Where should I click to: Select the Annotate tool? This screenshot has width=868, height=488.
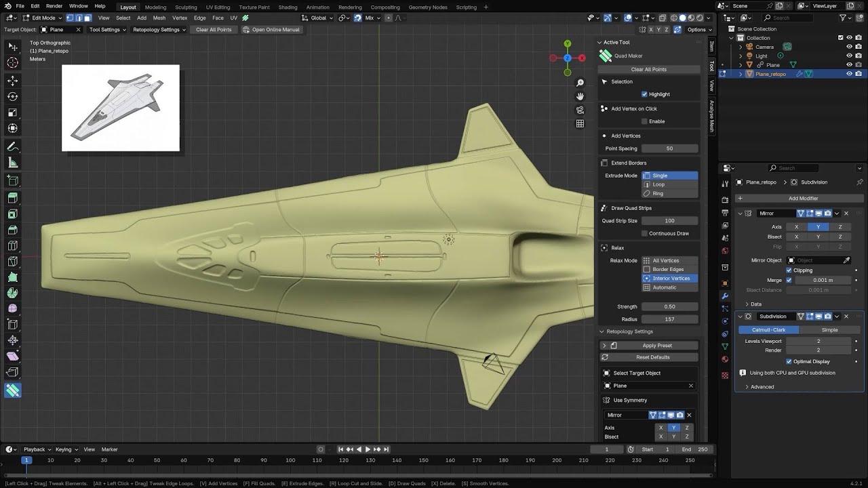pyautogui.click(x=12, y=146)
